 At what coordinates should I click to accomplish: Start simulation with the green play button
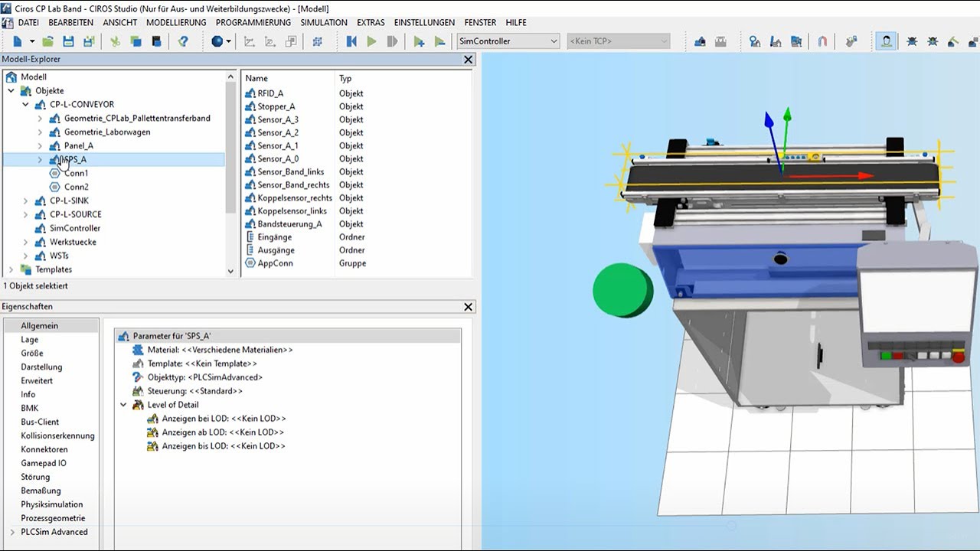[x=372, y=41]
